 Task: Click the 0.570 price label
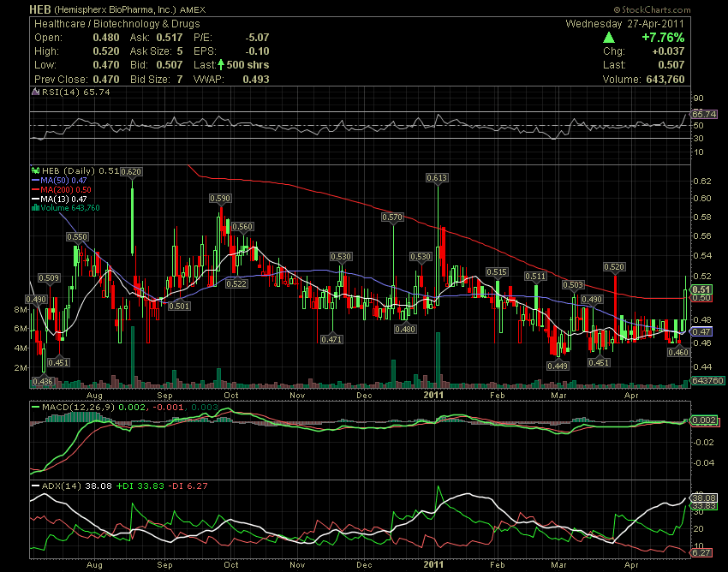click(x=392, y=217)
